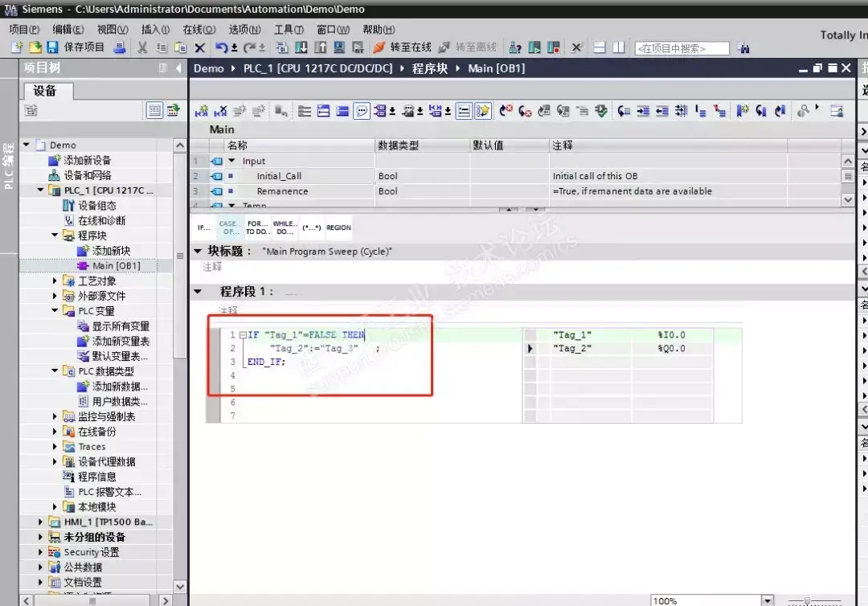
Task: Adjust the zoom slider at bottom right
Action: pyautogui.click(x=807, y=600)
